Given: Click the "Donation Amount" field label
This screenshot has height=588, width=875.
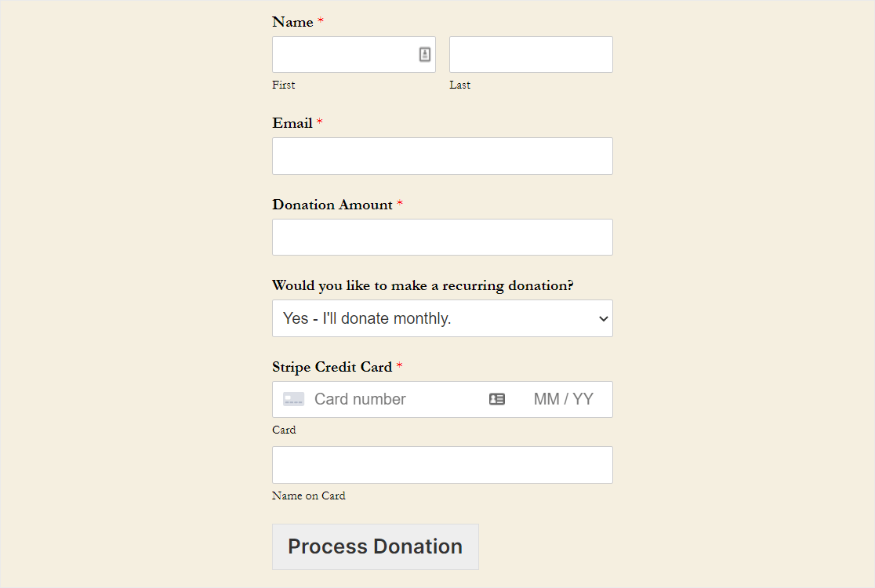Looking at the screenshot, I should (332, 205).
